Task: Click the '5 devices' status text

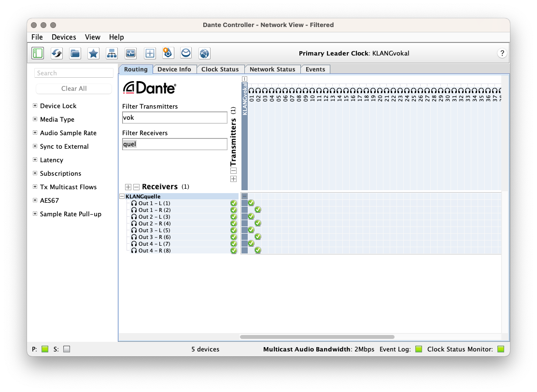Action: click(x=206, y=349)
